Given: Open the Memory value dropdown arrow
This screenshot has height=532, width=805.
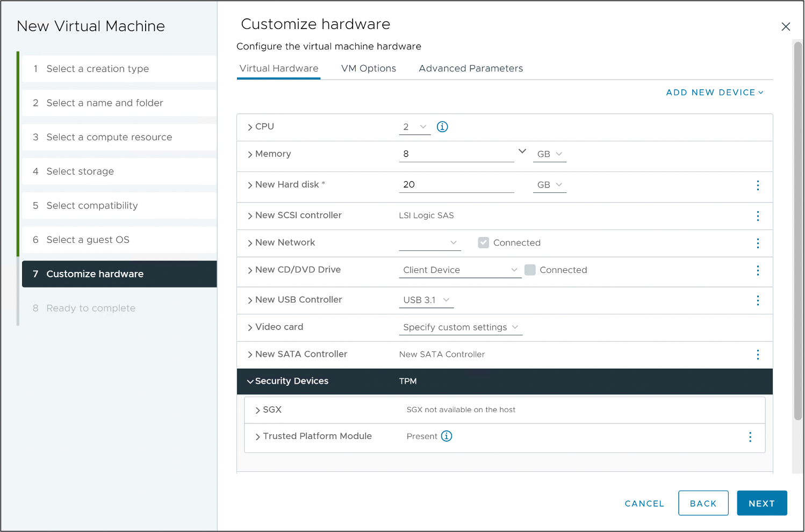Looking at the screenshot, I should pyautogui.click(x=522, y=151).
